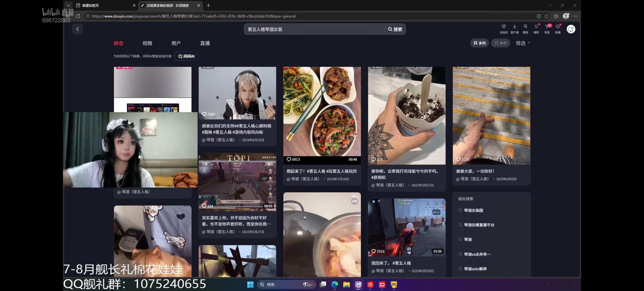Switch to 单列 single-column view
The width and height of the screenshot is (644, 291).
pos(500,43)
